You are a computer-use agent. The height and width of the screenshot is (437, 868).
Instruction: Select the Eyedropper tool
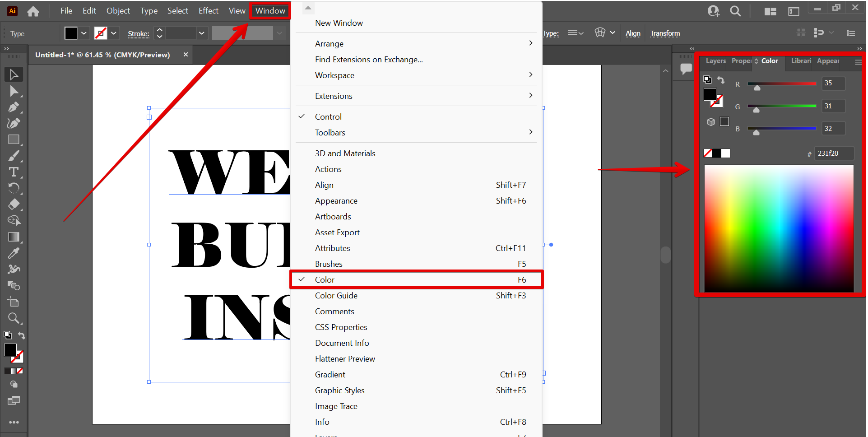[x=14, y=253]
